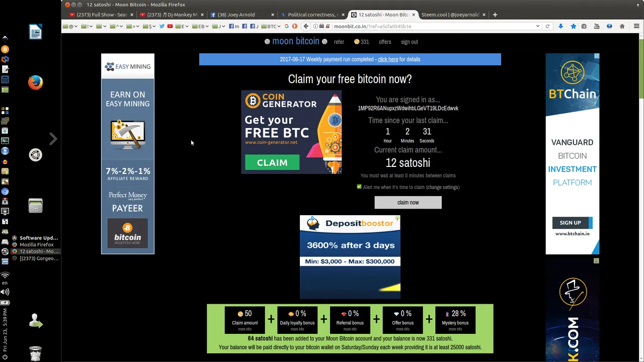Click the 'sign out' link
Image resolution: width=644 pixels, height=362 pixels.
(x=410, y=42)
